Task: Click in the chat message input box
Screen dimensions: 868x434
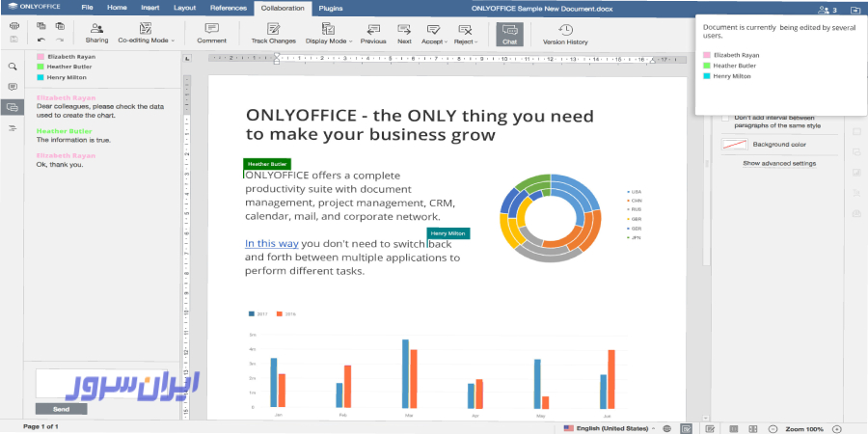Action: (101, 384)
